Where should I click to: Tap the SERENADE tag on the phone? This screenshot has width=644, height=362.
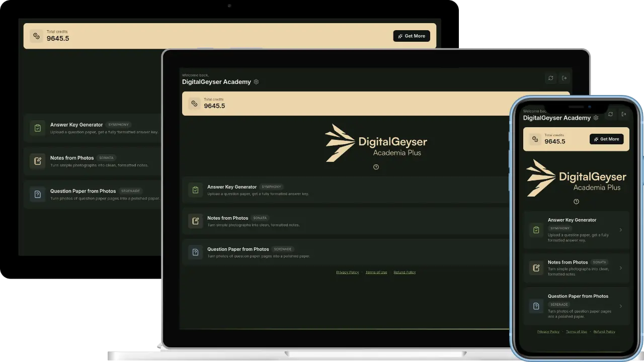point(559,305)
